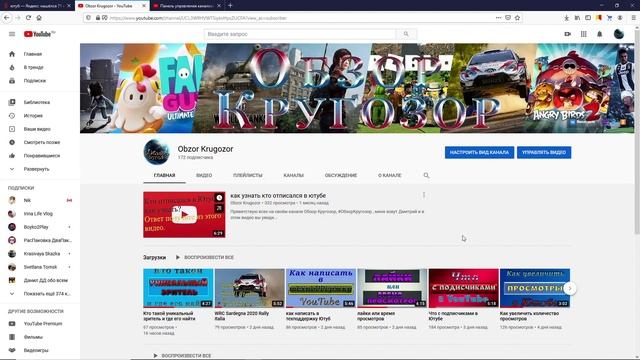Open the notifications bell
Image resolution: width=640 pixels, height=360 pixels.
pos(600,34)
